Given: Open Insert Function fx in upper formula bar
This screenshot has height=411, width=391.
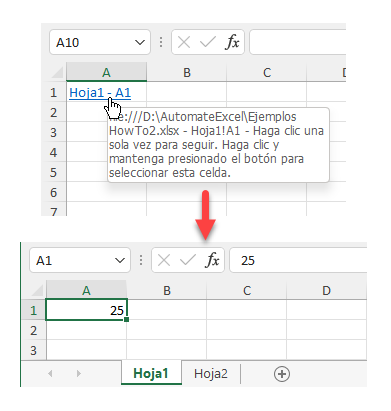Looking at the screenshot, I should [233, 42].
